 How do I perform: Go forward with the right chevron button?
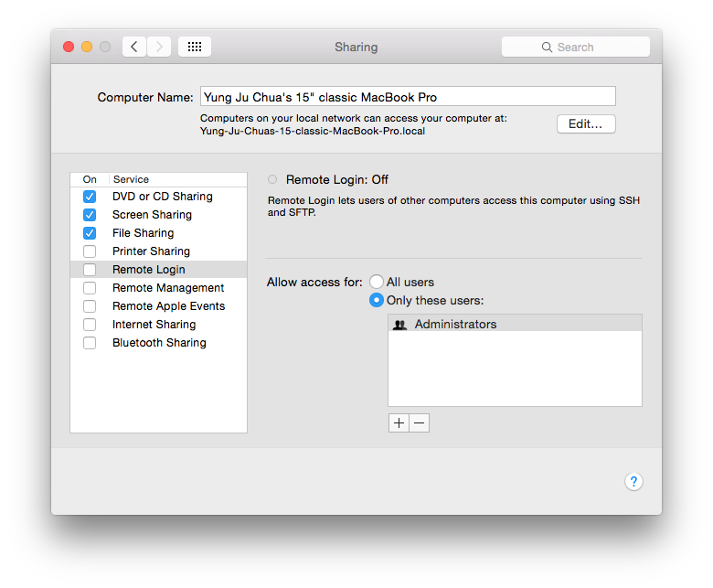[159, 47]
